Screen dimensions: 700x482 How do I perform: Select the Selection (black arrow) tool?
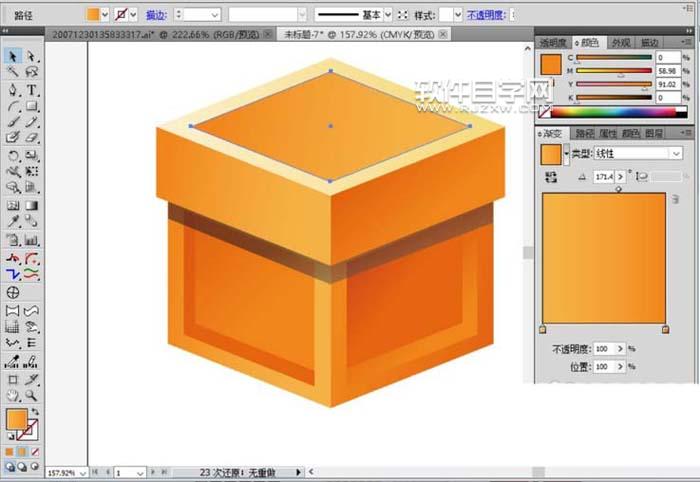tap(12, 56)
